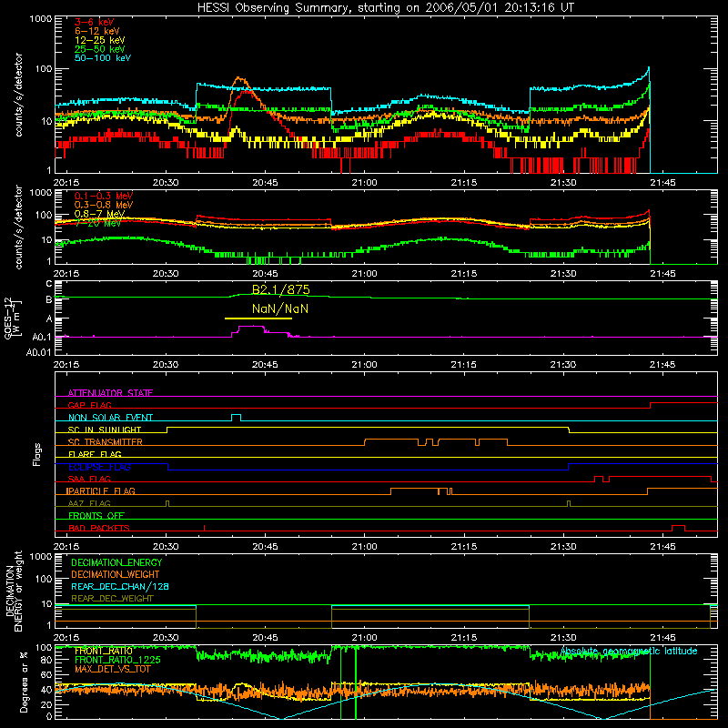
Task: Click the HESSI Observing Summary title text
Action: point(385,7)
